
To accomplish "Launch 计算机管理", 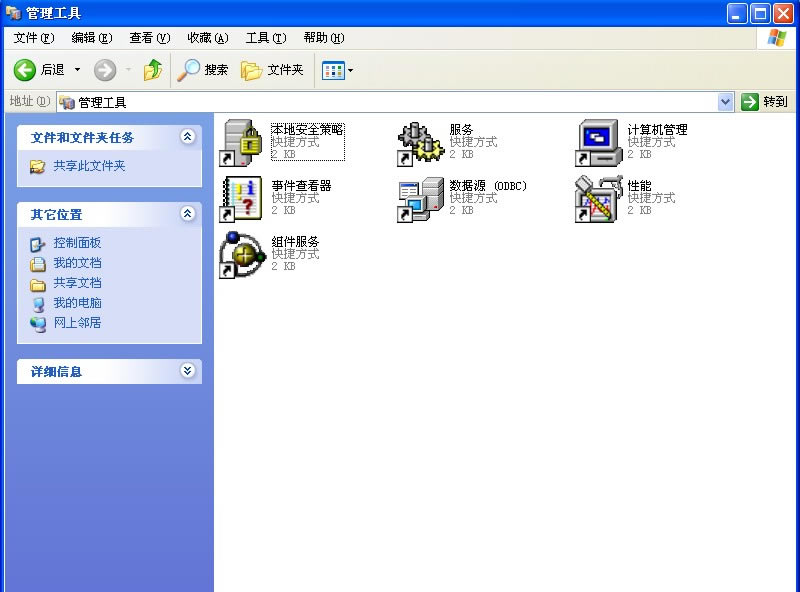I will [597, 141].
